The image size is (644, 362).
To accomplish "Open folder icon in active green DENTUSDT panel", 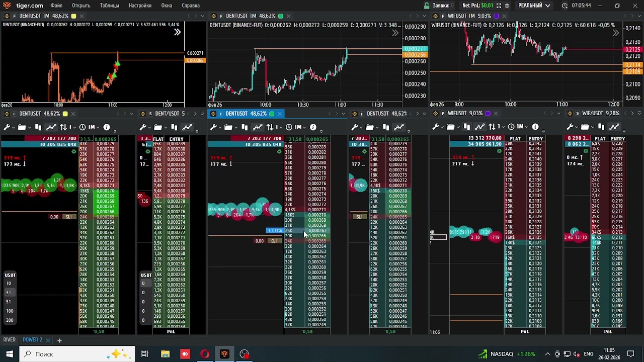I will tap(228, 127).
